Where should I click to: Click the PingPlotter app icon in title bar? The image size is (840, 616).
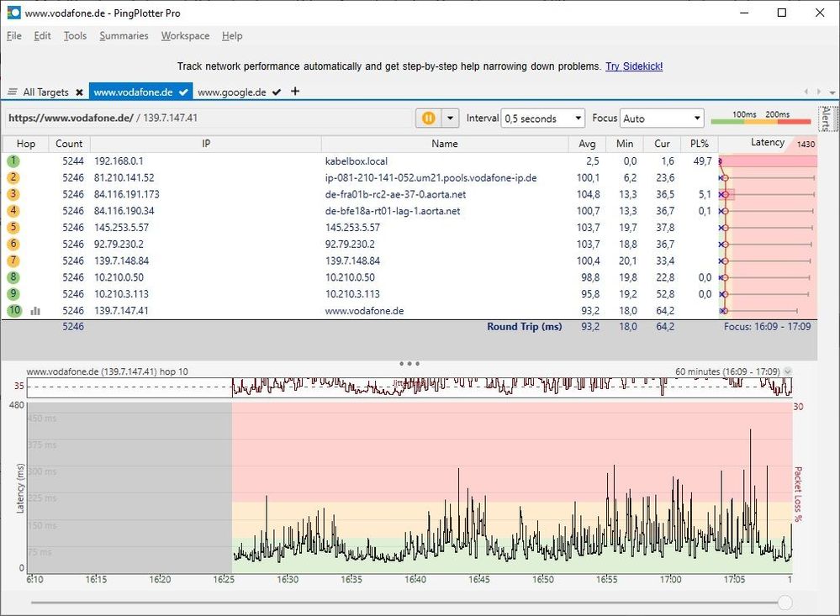pos(13,13)
